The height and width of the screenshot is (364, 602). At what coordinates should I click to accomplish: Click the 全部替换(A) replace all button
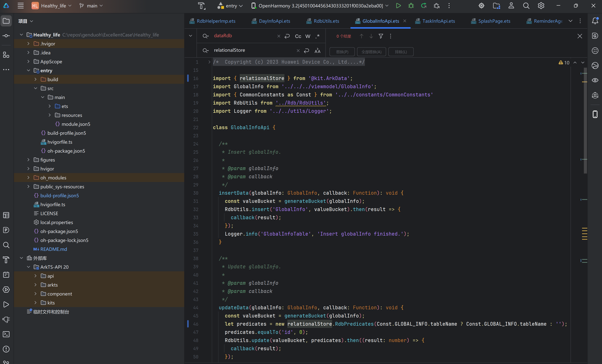point(371,52)
